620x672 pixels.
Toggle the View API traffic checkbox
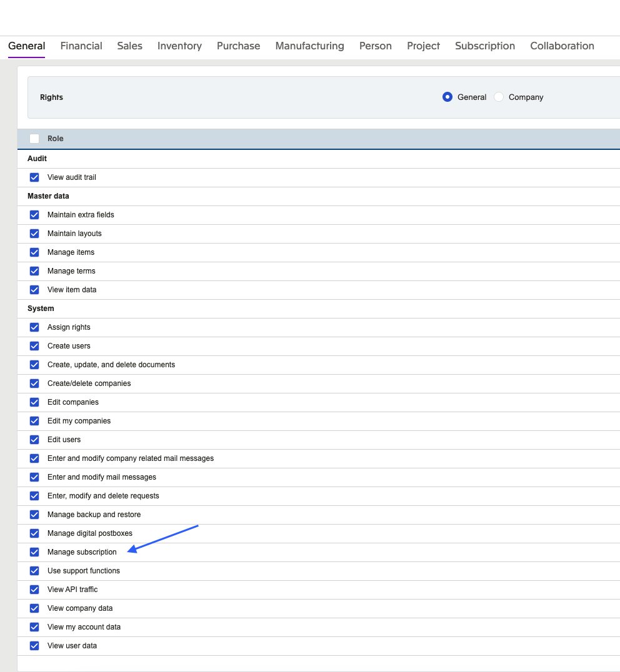point(34,590)
